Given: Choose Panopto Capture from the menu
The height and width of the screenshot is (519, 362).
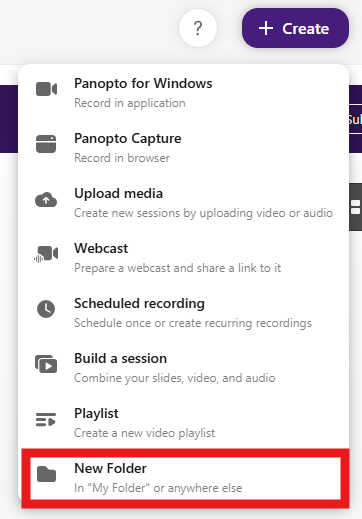Looking at the screenshot, I should (x=184, y=147).
